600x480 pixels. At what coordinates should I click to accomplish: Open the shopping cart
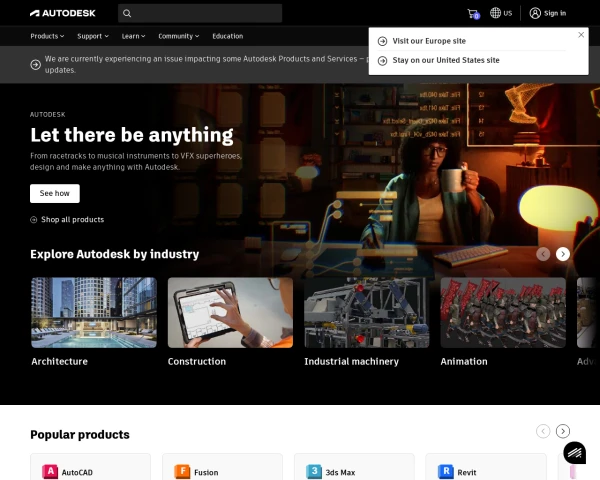[x=473, y=14]
